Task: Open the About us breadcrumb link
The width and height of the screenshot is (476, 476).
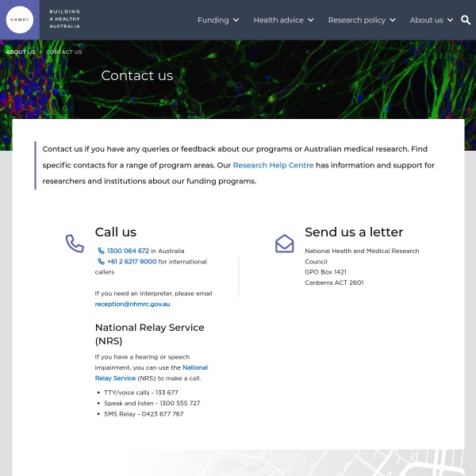Action: [x=21, y=52]
